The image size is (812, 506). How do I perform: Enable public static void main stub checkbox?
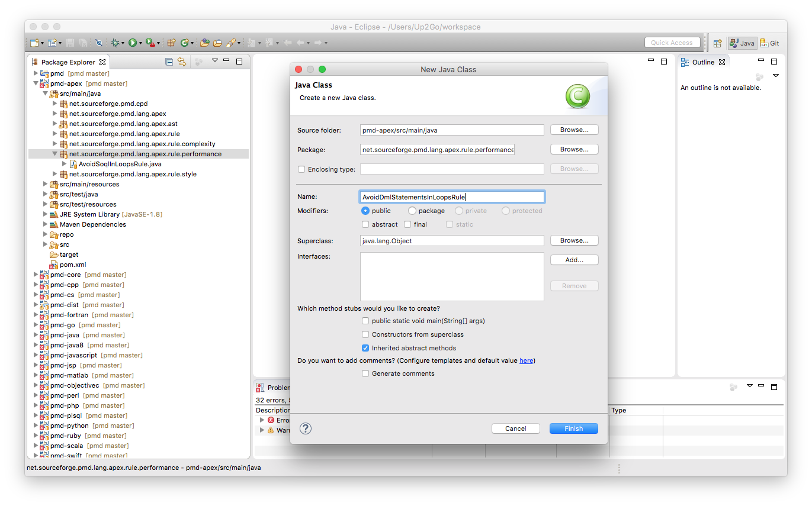click(x=365, y=321)
